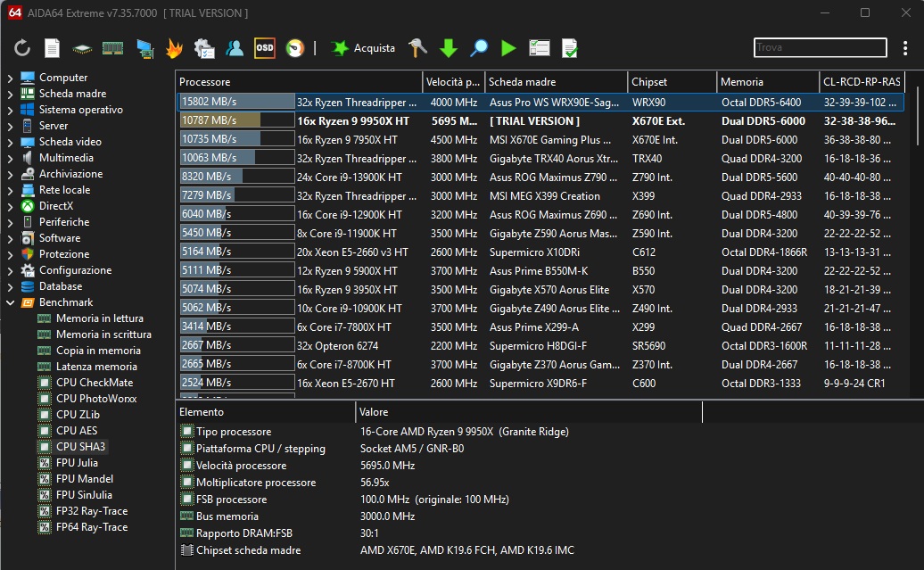Screen dimensions: 924x570
Task: Click the green download arrow icon
Action: tap(449, 48)
